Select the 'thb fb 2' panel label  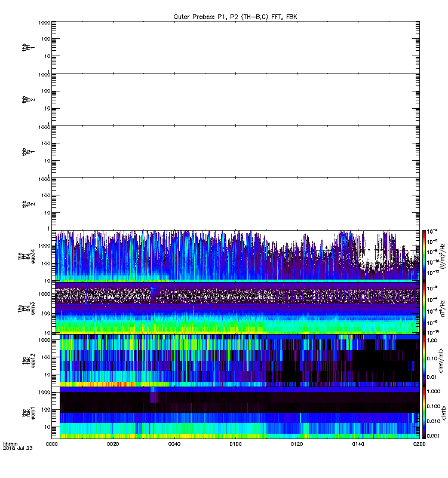[28, 204]
